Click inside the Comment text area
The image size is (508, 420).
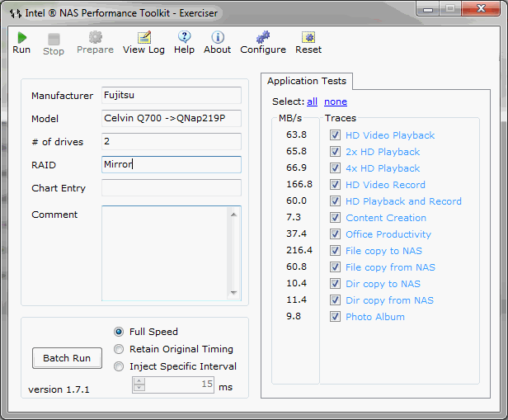165,253
